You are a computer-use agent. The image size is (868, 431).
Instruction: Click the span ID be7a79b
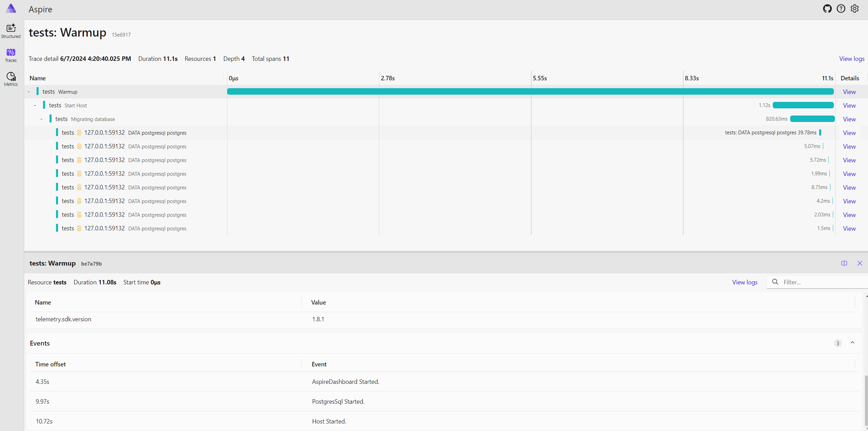(x=92, y=264)
